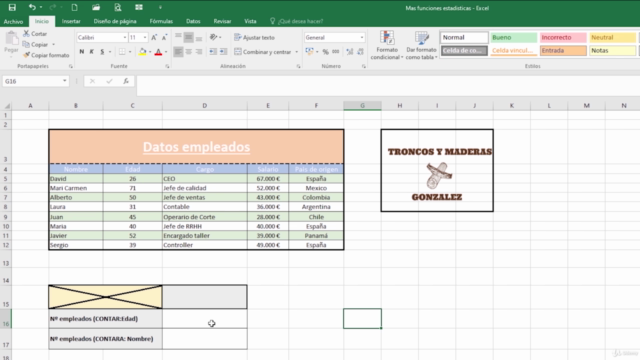
Task: Open Formato condicional menu
Action: [387, 45]
